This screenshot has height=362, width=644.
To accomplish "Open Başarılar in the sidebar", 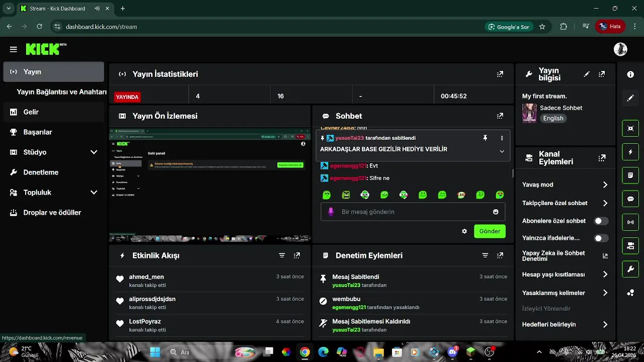I will pos(53,132).
